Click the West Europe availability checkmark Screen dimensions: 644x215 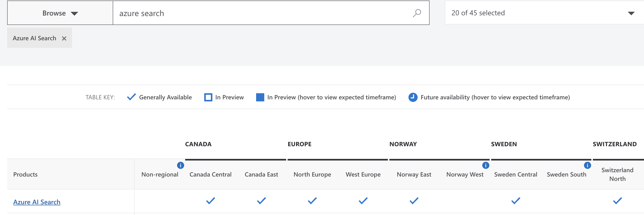point(363,201)
